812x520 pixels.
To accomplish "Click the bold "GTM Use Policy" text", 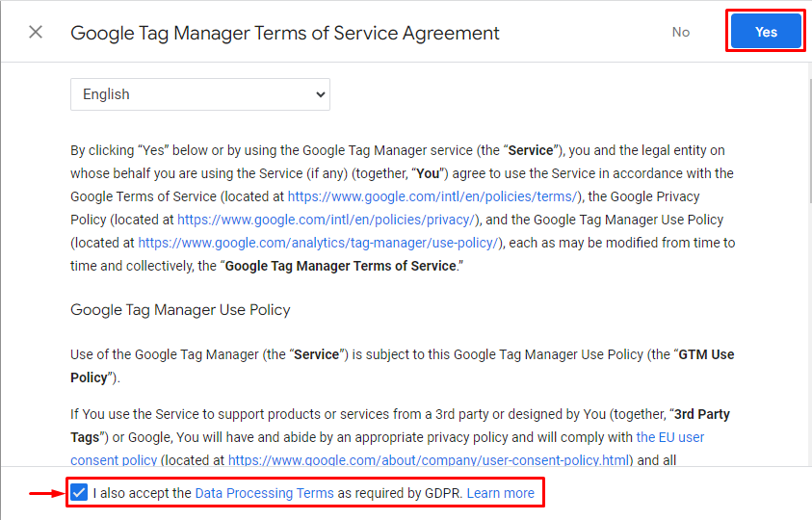I will pos(706,354).
